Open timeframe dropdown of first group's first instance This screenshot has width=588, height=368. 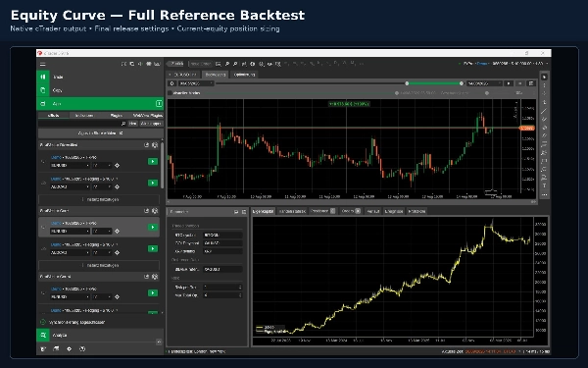[x=102, y=165]
